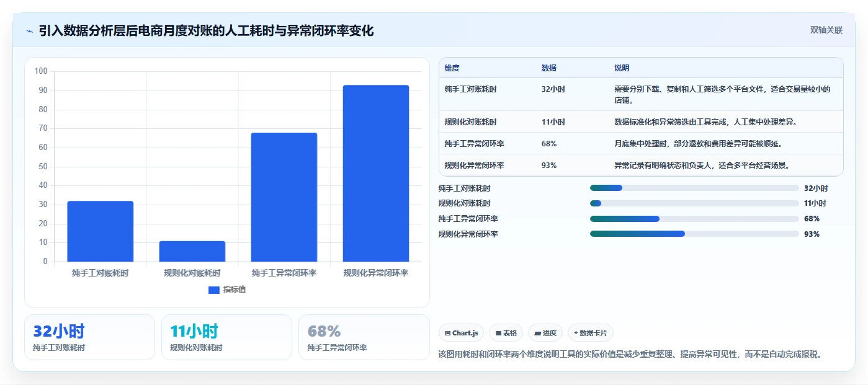Image resolution: width=868 pixels, height=385 pixels.
Task: Click the icon inside the Chart.js tag
Action: pos(448,334)
